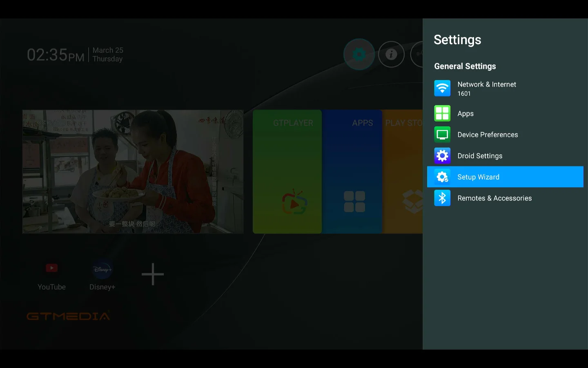
Task: Select the Setup Wizard entry
Action: [x=505, y=177]
